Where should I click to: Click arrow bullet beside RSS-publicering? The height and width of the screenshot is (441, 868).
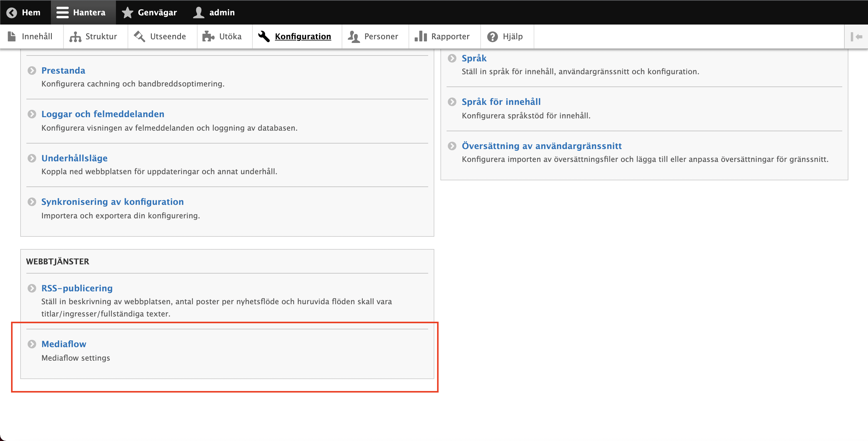tap(32, 288)
